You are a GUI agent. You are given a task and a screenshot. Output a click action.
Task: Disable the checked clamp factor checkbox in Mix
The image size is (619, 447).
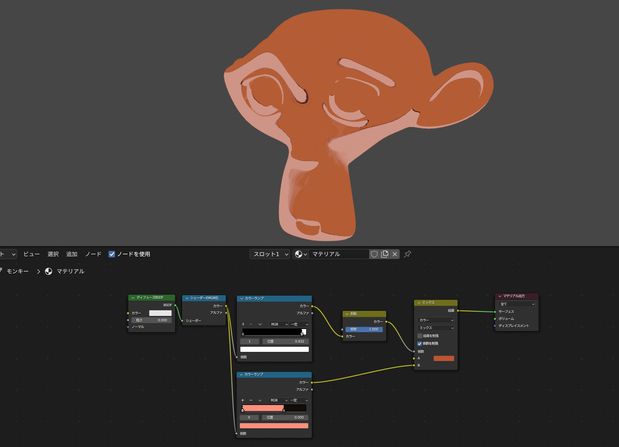(x=420, y=344)
